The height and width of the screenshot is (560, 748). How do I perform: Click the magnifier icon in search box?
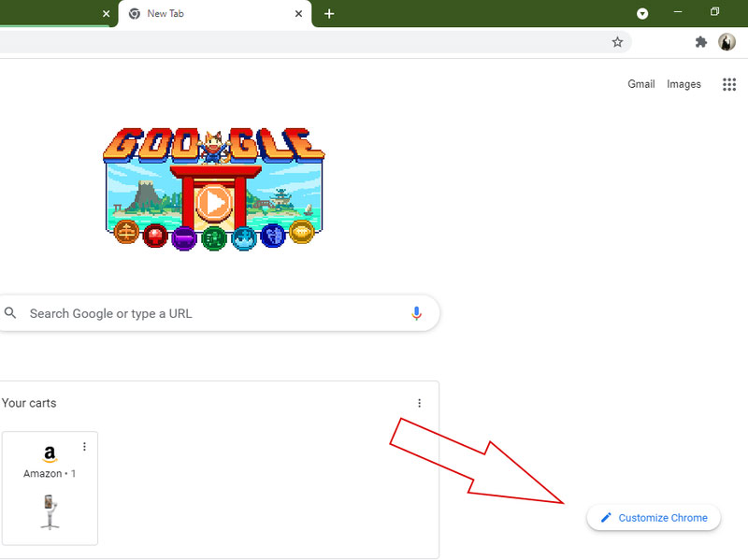[10, 313]
